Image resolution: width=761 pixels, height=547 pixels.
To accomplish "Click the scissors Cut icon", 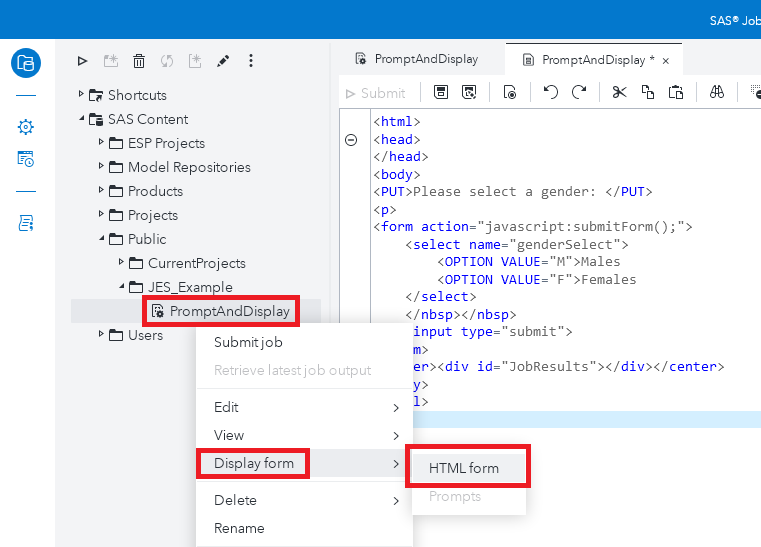I will pos(619,93).
